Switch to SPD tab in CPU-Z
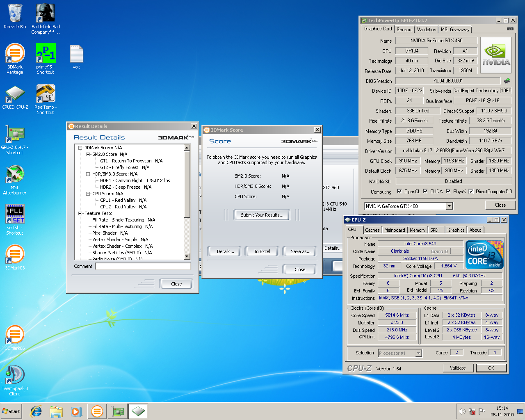Screen dimensions: 525x420 pos(434,230)
